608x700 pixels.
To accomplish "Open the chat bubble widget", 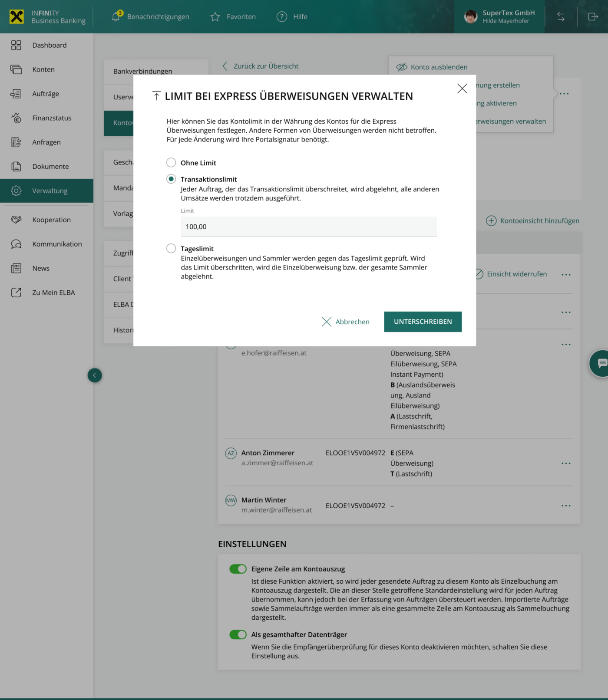I will point(601,363).
